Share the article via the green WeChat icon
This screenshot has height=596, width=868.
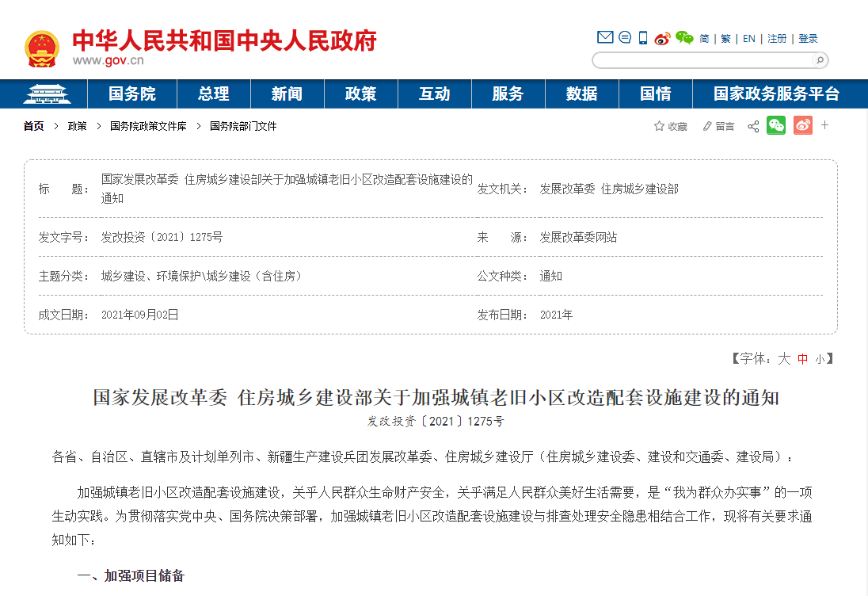click(x=775, y=125)
